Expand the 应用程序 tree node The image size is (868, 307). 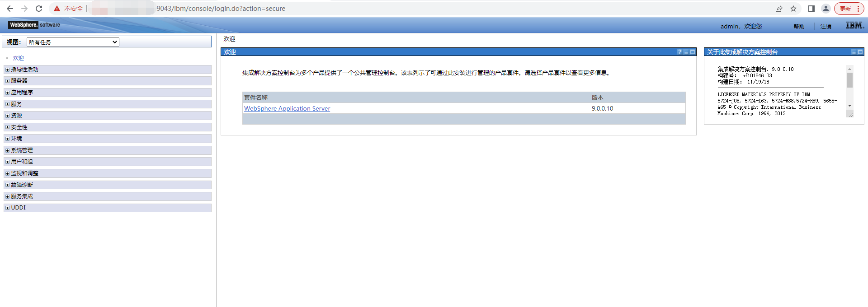pyautogui.click(x=7, y=93)
